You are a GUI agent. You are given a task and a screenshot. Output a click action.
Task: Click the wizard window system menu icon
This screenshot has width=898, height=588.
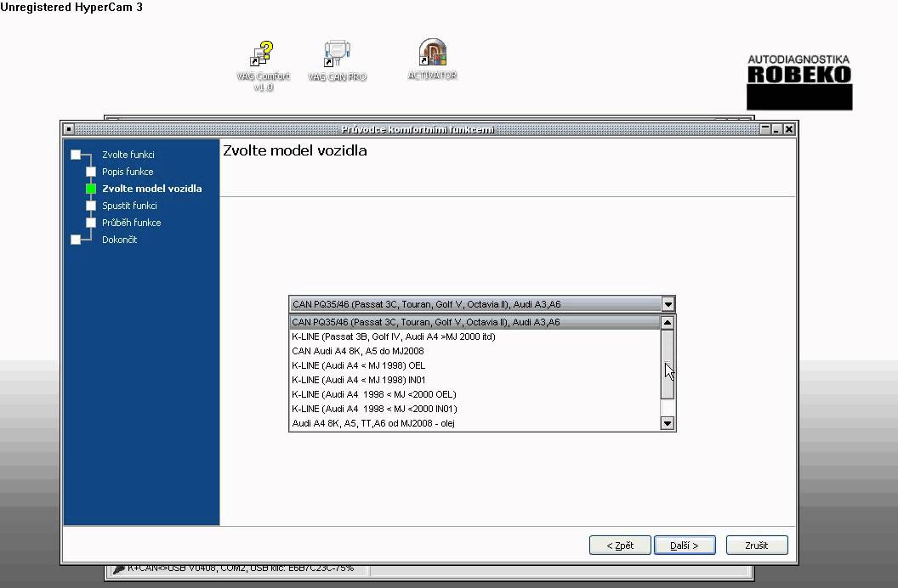click(x=69, y=129)
